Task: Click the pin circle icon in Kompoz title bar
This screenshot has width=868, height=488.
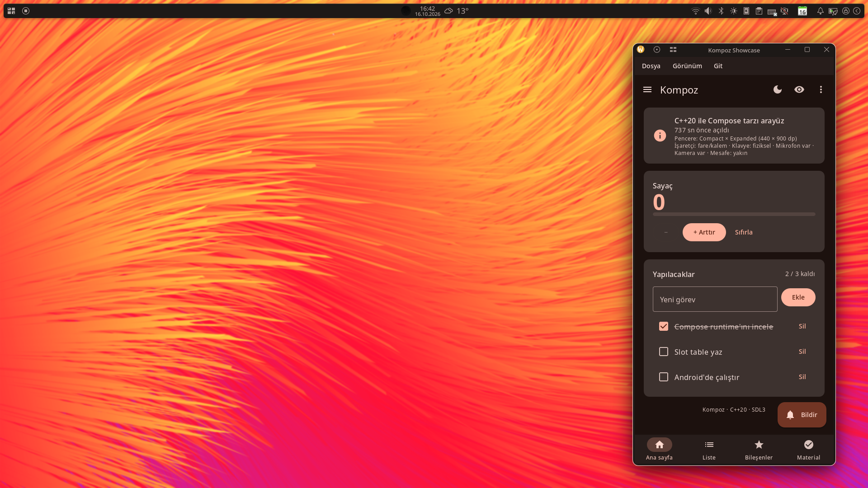Action: (x=657, y=50)
